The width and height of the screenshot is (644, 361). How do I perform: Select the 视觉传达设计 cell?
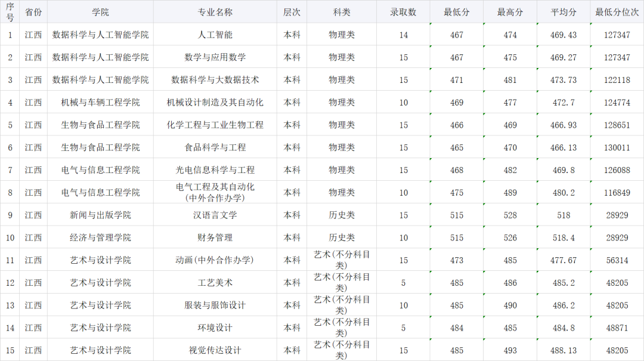pos(215,350)
